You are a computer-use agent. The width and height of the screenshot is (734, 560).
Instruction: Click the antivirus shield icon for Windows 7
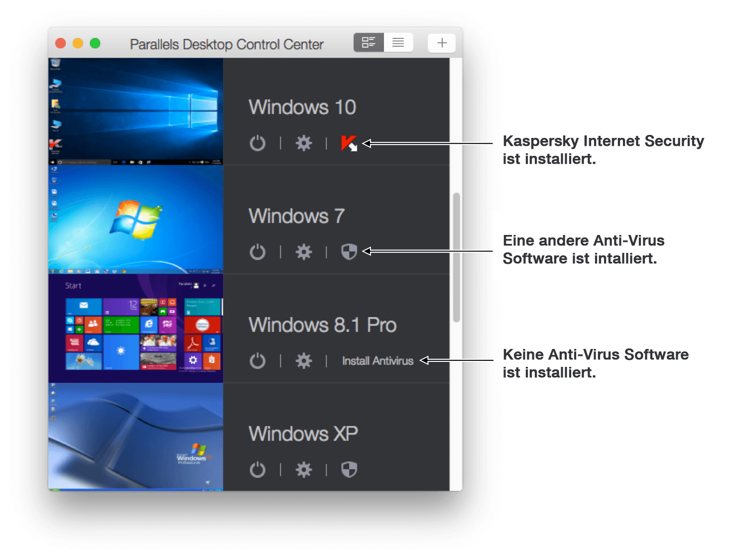tap(349, 252)
